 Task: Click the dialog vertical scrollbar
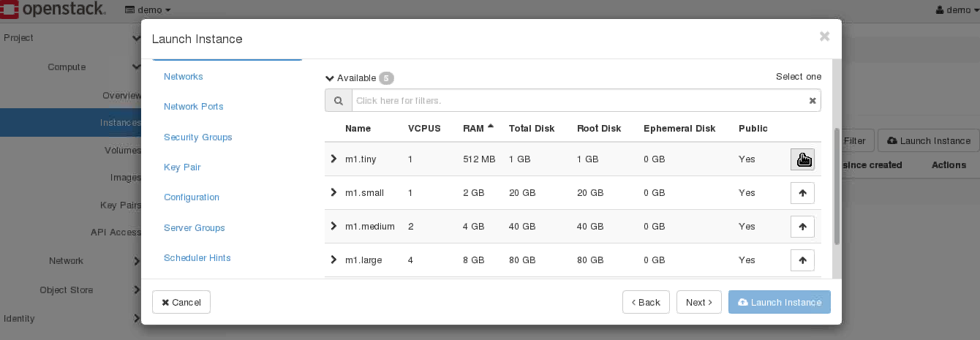[837, 186]
